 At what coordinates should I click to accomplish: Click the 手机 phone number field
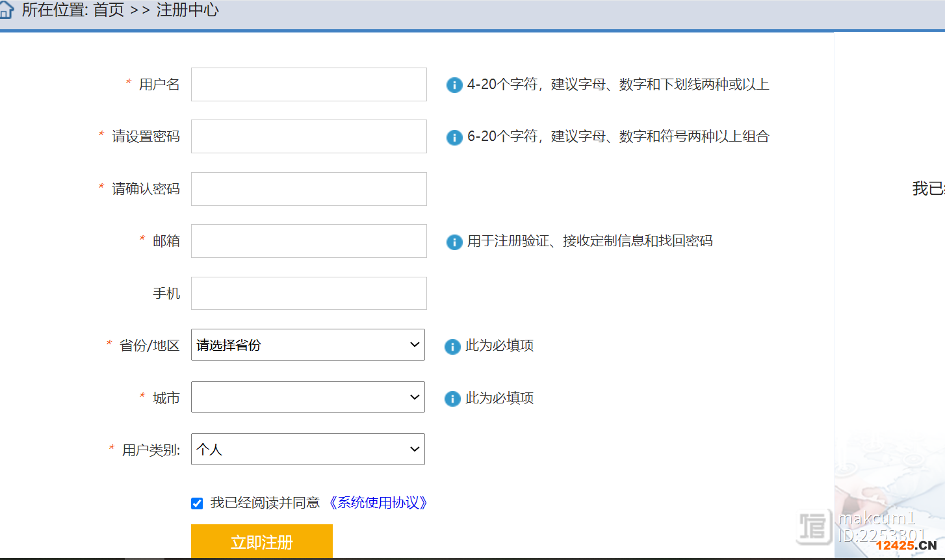tap(309, 294)
